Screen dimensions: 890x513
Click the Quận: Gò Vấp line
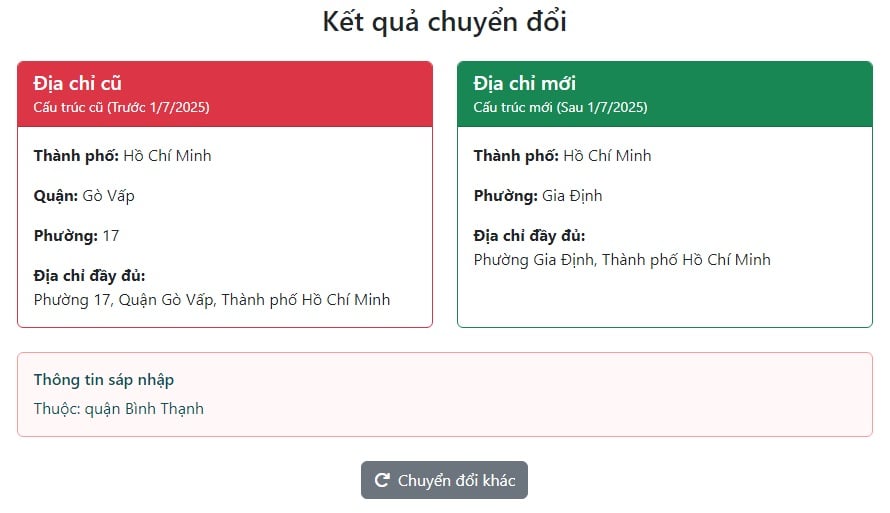click(x=84, y=196)
